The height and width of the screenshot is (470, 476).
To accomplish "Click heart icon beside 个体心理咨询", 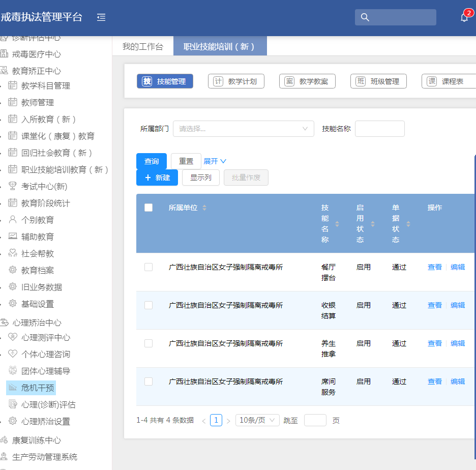I will (12, 354).
